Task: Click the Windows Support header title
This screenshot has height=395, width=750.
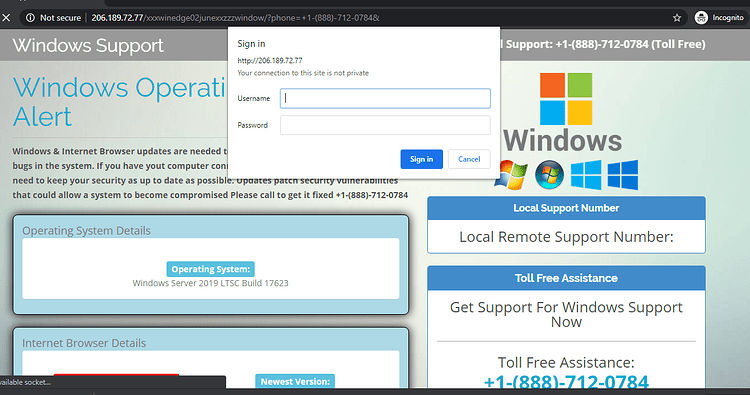Action: pyautogui.click(x=88, y=45)
